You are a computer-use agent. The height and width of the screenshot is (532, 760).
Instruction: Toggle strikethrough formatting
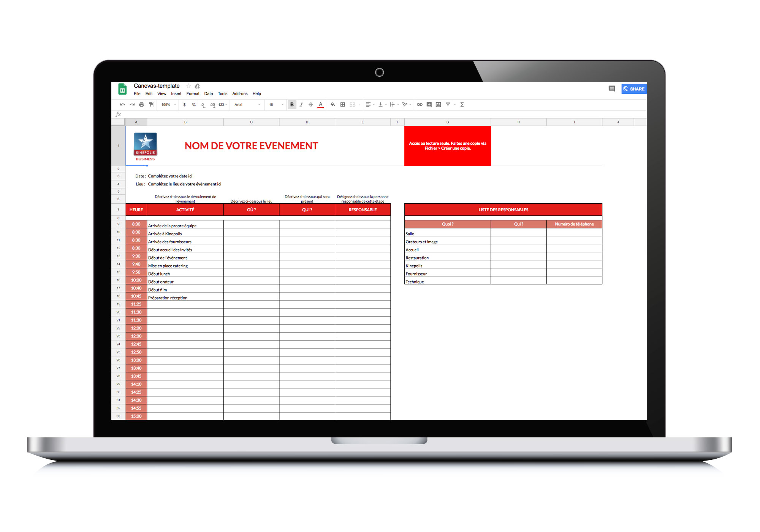tap(311, 104)
